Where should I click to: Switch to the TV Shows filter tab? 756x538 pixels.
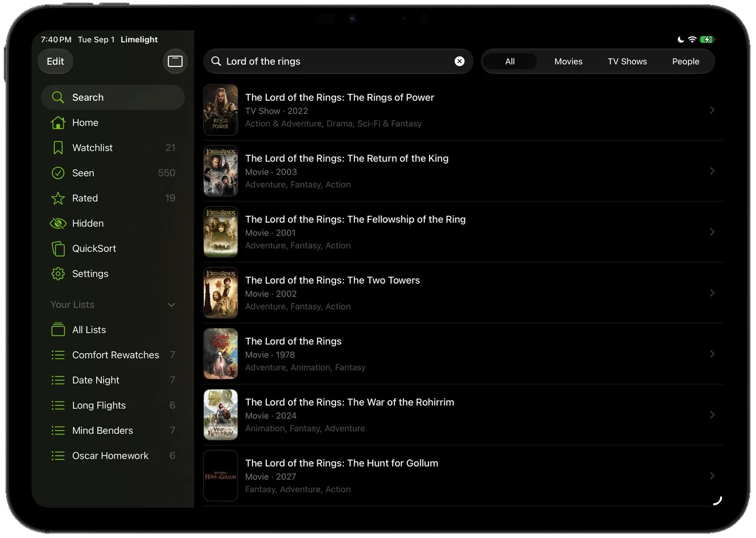pos(627,61)
